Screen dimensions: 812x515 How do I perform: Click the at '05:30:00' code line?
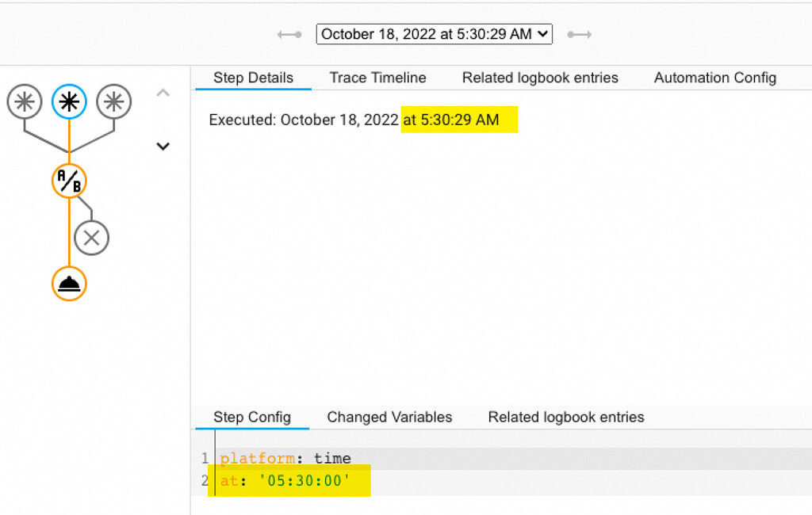pyautogui.click(x=285, y=480)
